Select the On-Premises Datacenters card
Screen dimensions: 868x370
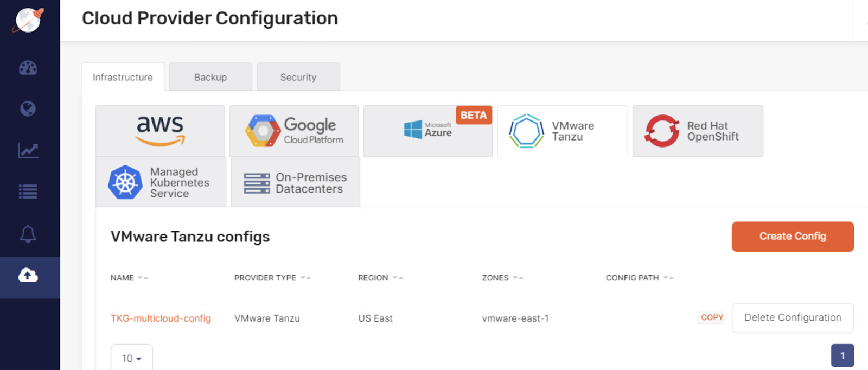[x=295, y=182]
